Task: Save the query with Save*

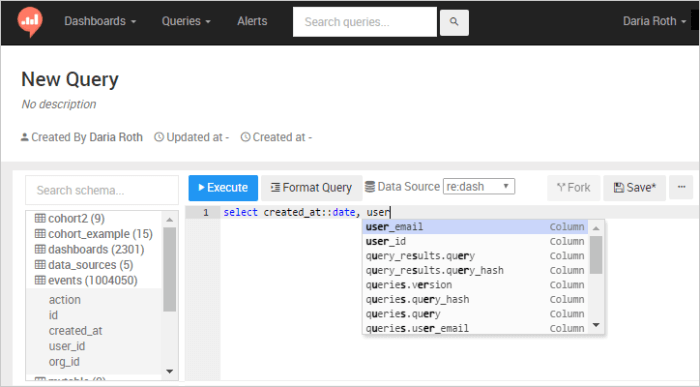Action: pyautogui.click(x=634, y=187)
